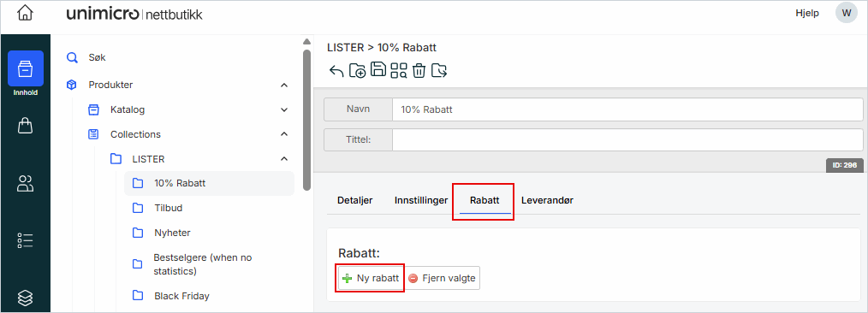Switch to the Detaljer tab
This screenshot has height=313, width=868.
tap(355, 200)
